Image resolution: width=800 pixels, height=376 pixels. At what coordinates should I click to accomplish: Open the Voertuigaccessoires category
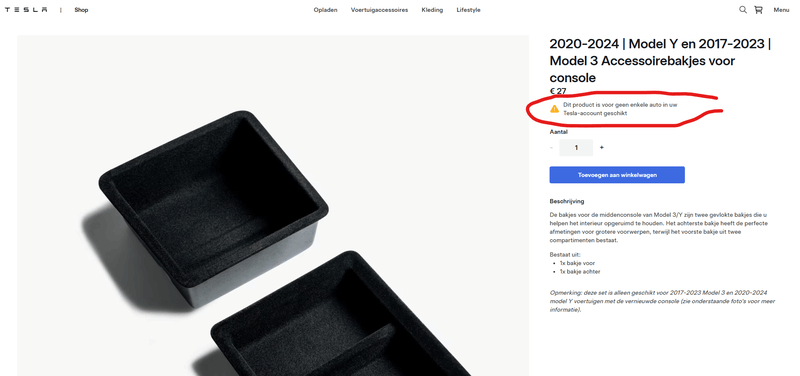pyautogui.click(x=379, y=10)
